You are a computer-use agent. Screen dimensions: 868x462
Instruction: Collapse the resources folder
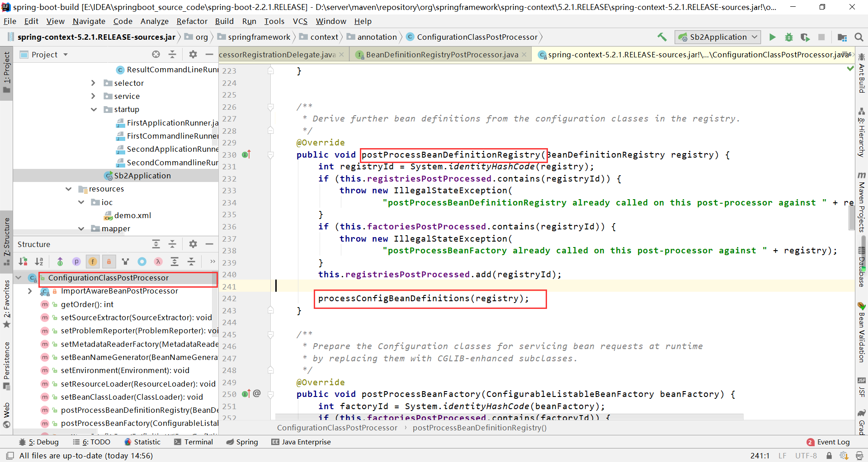pyautogui.click(x=68, y=189)
